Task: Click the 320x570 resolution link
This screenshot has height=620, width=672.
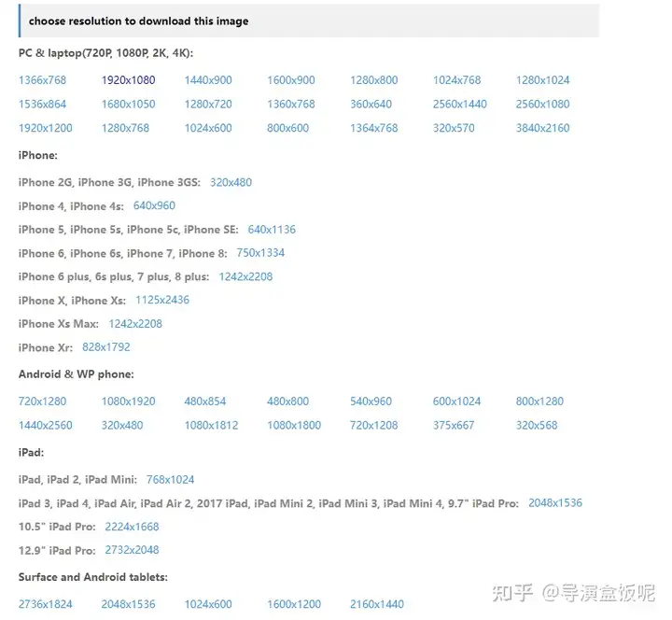Action: coord(454,128)
